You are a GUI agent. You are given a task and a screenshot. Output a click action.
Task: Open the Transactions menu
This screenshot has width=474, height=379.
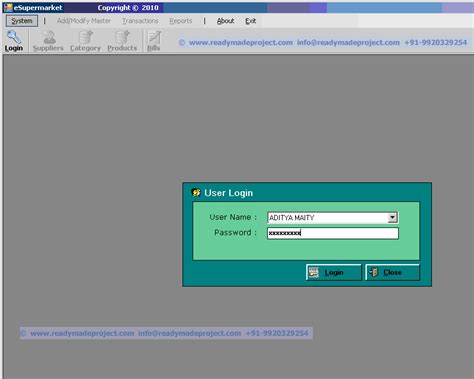click(140, 21)
